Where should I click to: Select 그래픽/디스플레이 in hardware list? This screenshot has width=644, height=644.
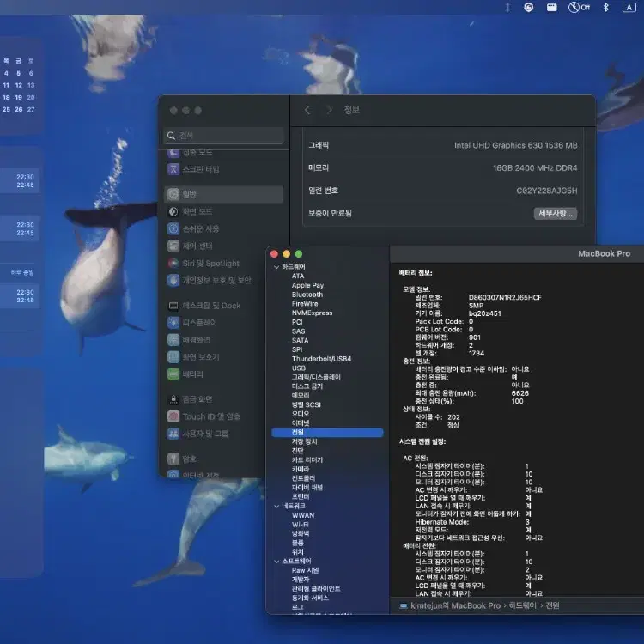click(x=316, y=377)
